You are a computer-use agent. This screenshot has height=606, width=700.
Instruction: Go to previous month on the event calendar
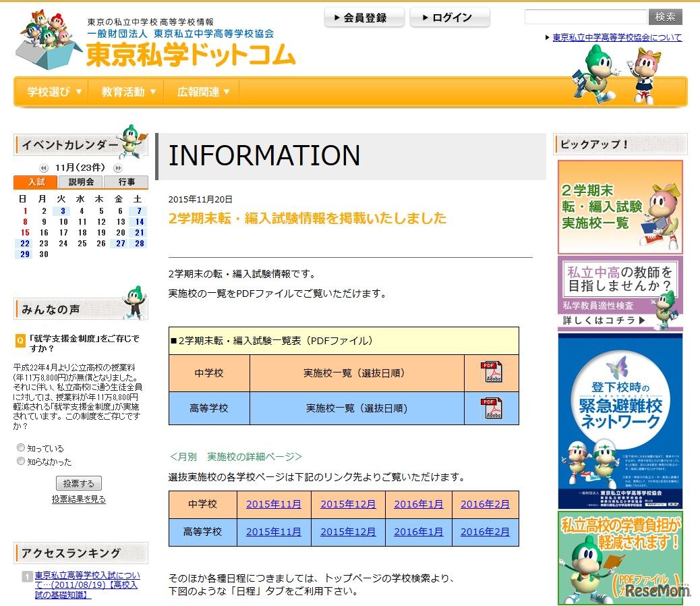coord(42,168)
